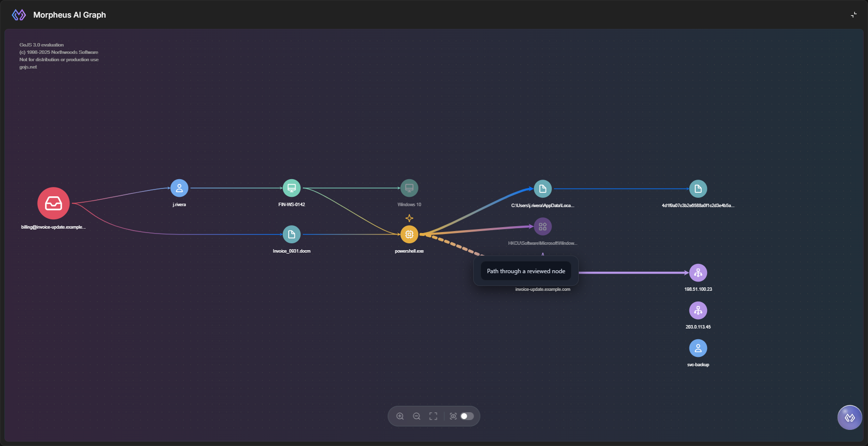Click the billing@invoice-update.example label
868x446 pixels.
click(x=53, y=227)
